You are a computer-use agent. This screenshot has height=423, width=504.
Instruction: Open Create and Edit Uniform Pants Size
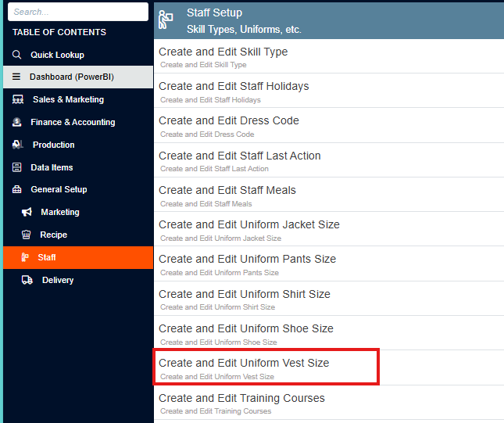point(329,263)
